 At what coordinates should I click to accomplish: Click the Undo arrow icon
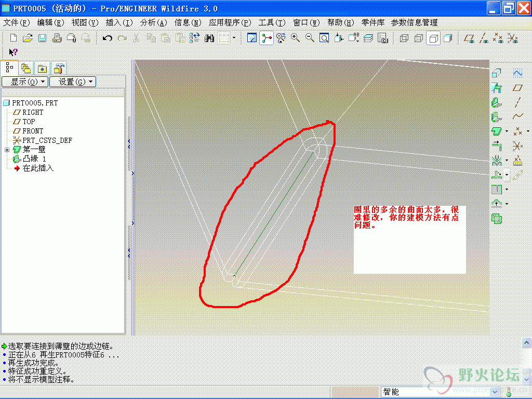(x=107, y=38)
